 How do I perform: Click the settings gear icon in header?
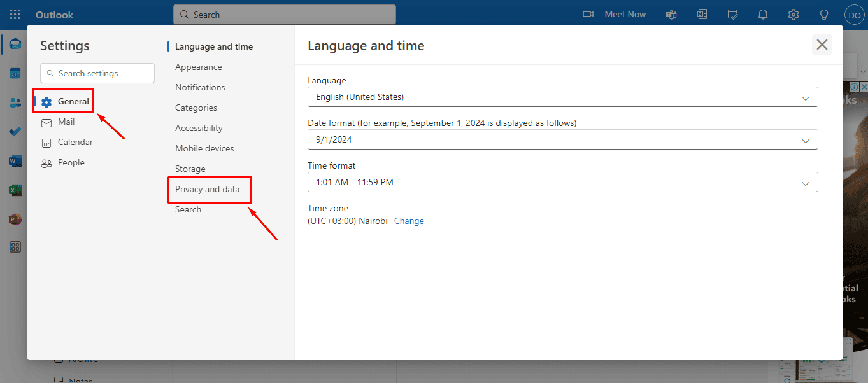(x=793, y=14)
